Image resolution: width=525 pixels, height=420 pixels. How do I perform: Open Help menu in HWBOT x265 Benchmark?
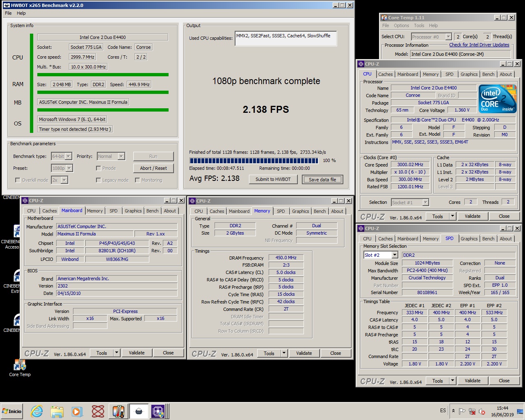pos(21,13)
